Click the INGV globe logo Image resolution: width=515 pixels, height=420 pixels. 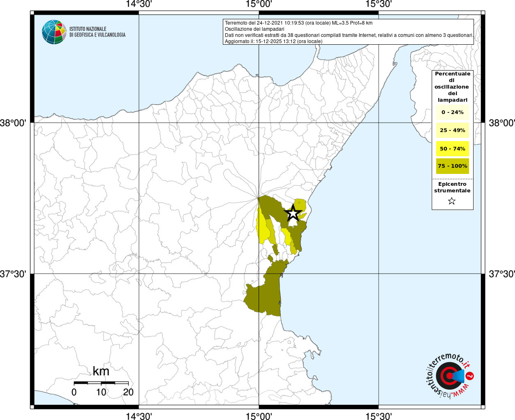pyautogui.click(x=54, y=32)
